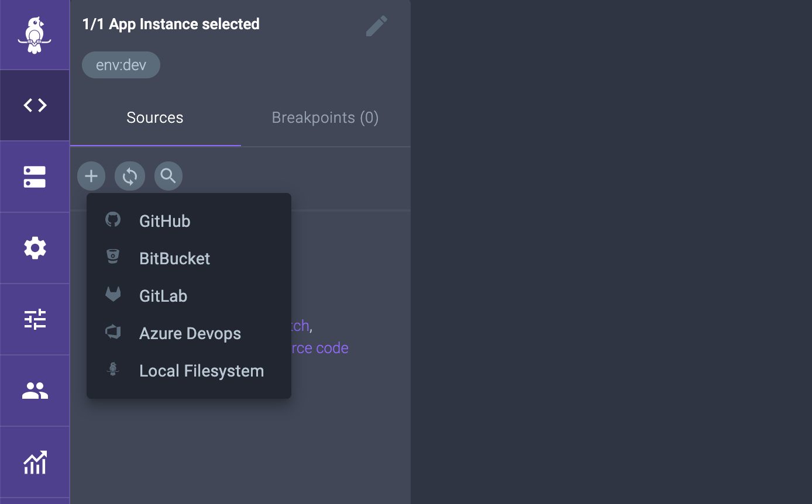Choose Local Filesystem source option
Screen dimensions: 812x504
(201, 371)
